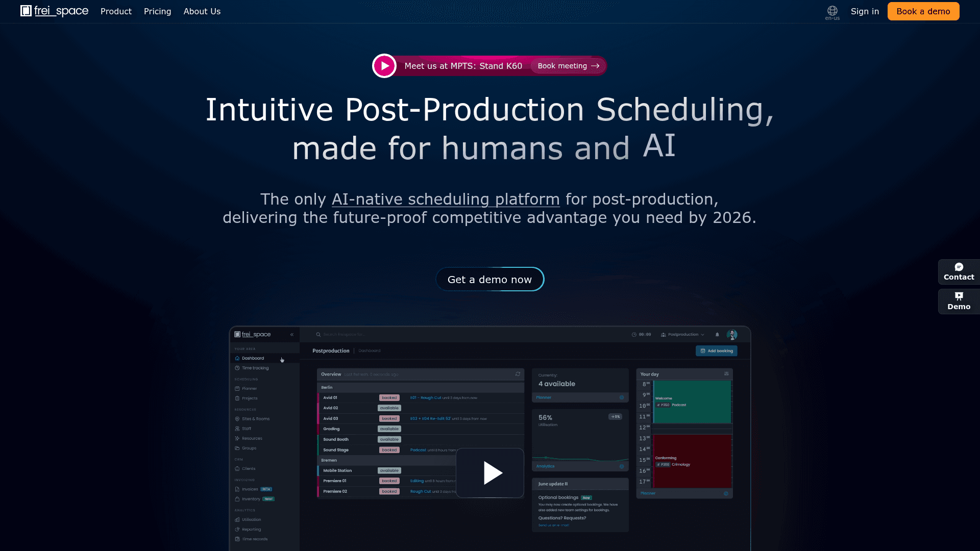Image resolution: width=980 pixels, height=551 pixels.
Task: Expand the Postproduction workspace dropdown
Action: (x=682, y=335)
